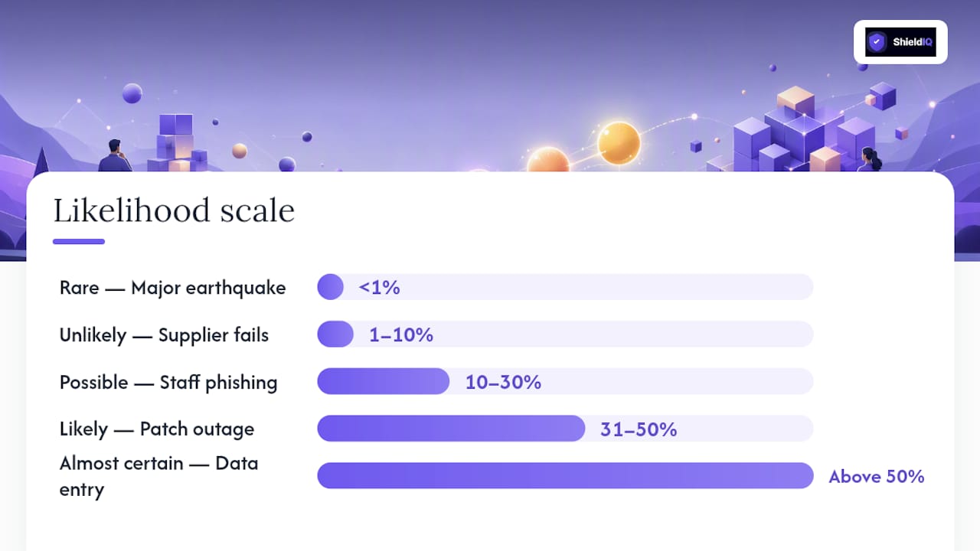Image resolution: width=980 pixels, height=551 pixels.
Task: Click the 10–30% progress bar fill
Action: [384, 381]
